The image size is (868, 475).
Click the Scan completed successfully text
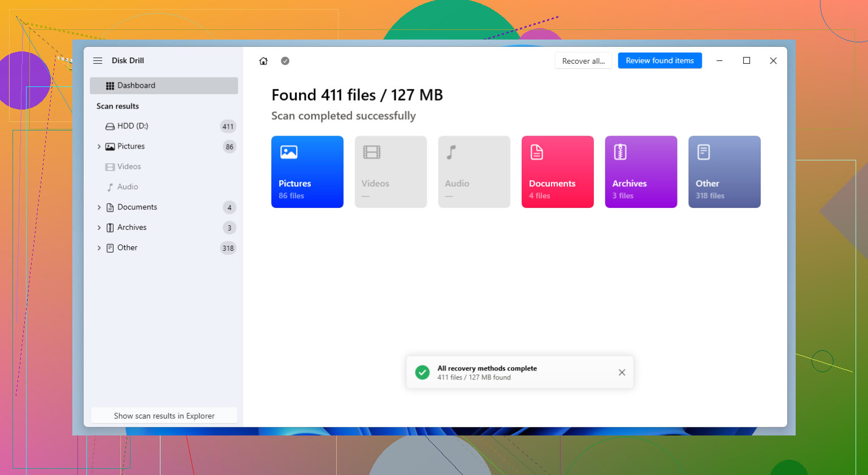click(344, 116)
